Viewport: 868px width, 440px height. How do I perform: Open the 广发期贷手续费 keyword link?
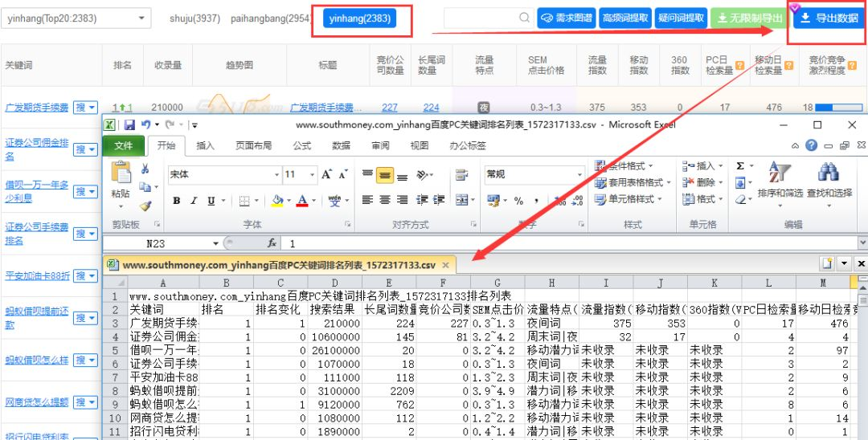tap(36, 108)
